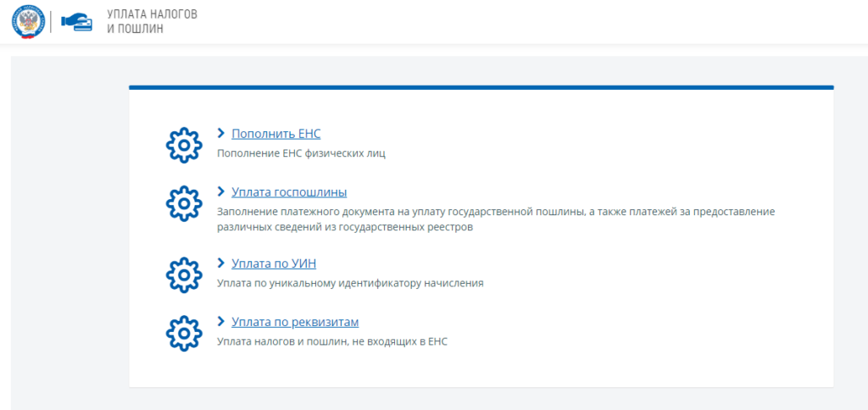Click the text Уплата по уникальному идентификатору начисления
Image resolution: width=868 pixels, height=410 pixels.
(x=350, y=283)
